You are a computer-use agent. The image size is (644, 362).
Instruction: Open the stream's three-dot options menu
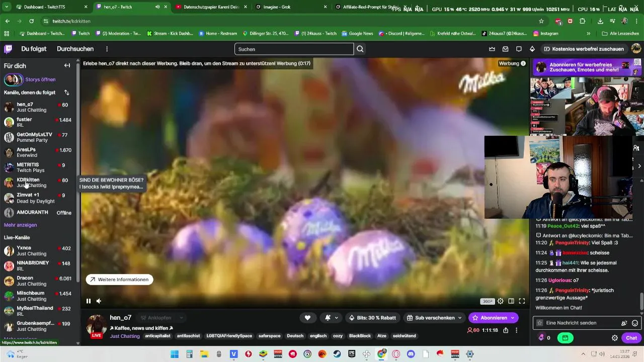[x=516, y=330]
